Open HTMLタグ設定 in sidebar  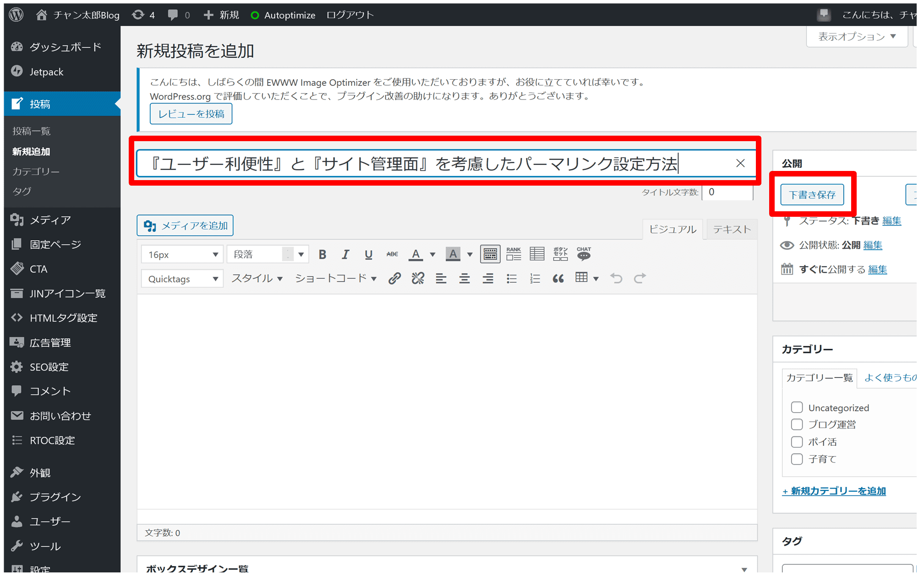pyautogui.click(x=62, y=318)
